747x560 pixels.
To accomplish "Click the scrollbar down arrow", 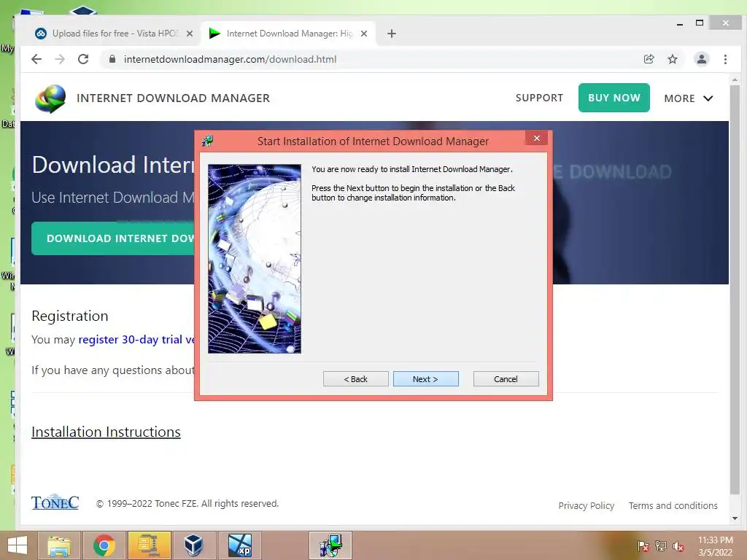I will [x=735, y=518].
